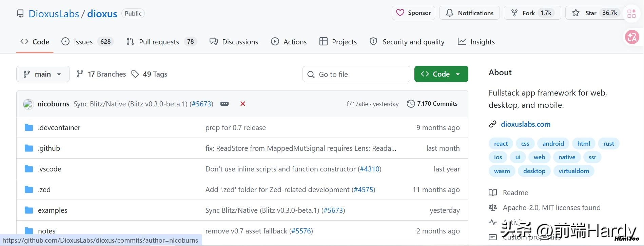This screenshot has width=644, height=246.
Task: Open the Pull requests tab
Action: pyautogui.click(x=161, y=42)
